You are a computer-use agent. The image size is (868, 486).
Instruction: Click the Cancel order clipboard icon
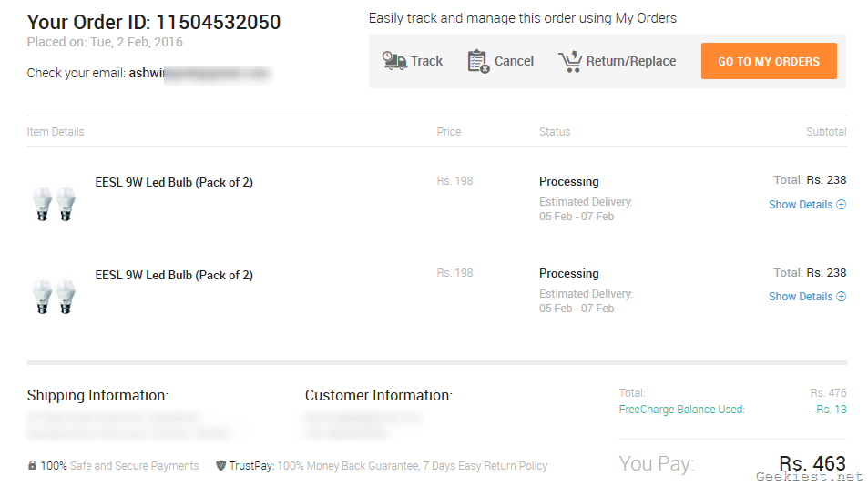point(478,61)
